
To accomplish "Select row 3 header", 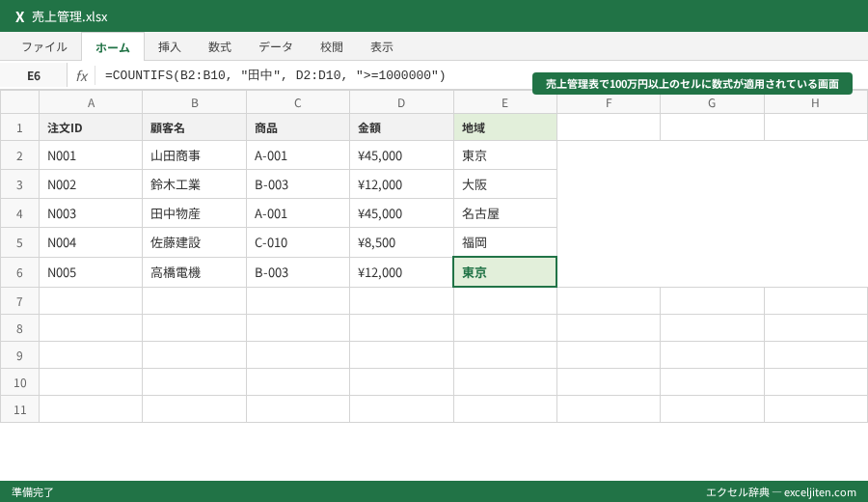I will (x=19, y=184).
